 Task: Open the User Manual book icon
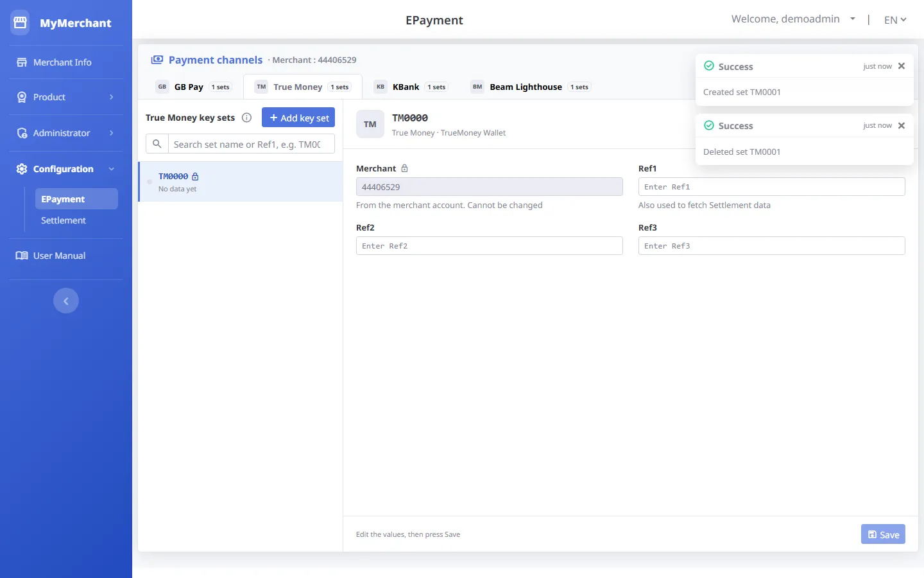[x=22, y=256]
